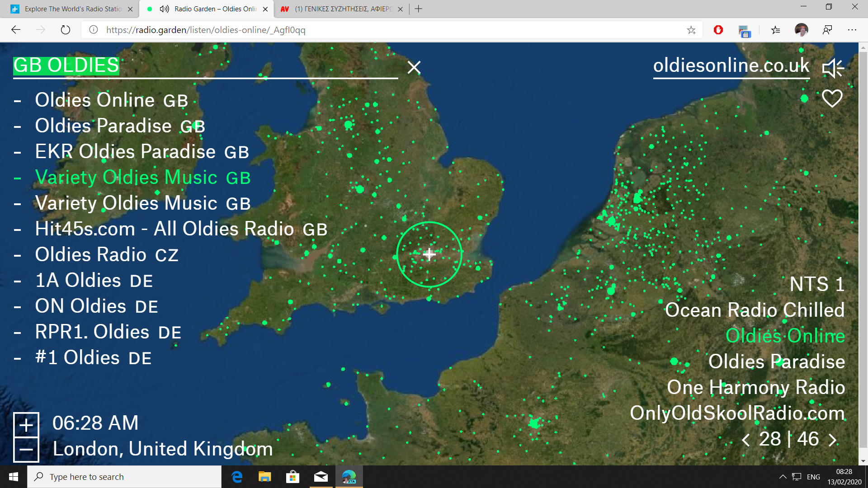Change ENG input language in tray

pyautogui.click(x=813, y=477)
